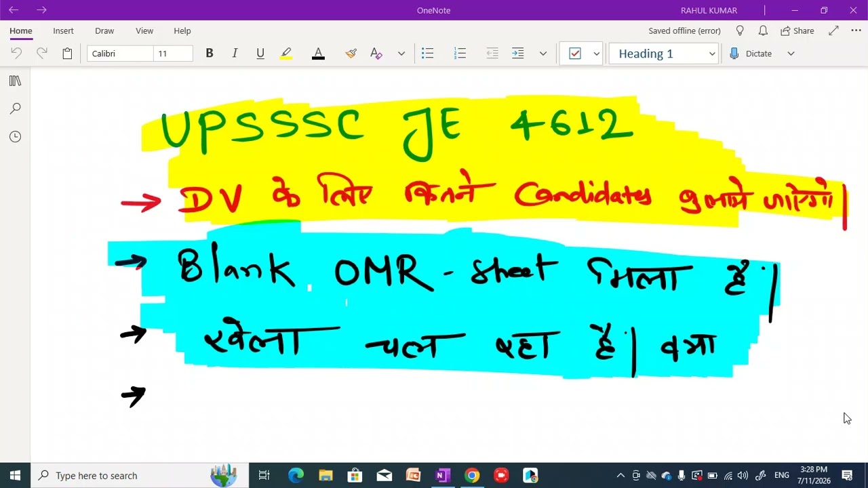
Task: Apply bulleted list
Action: pyautogui.click(x=427, y=54)
